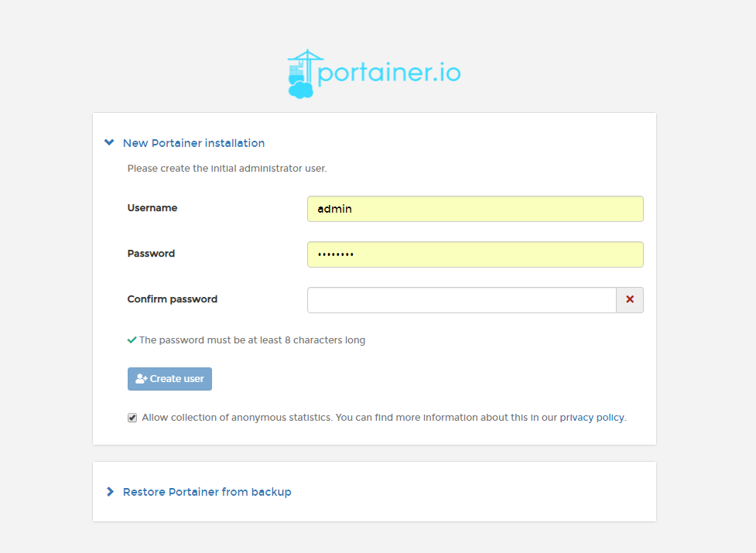Focus the Password input field
The width and height of the screenshot is (756, 553).
point(475,254)
